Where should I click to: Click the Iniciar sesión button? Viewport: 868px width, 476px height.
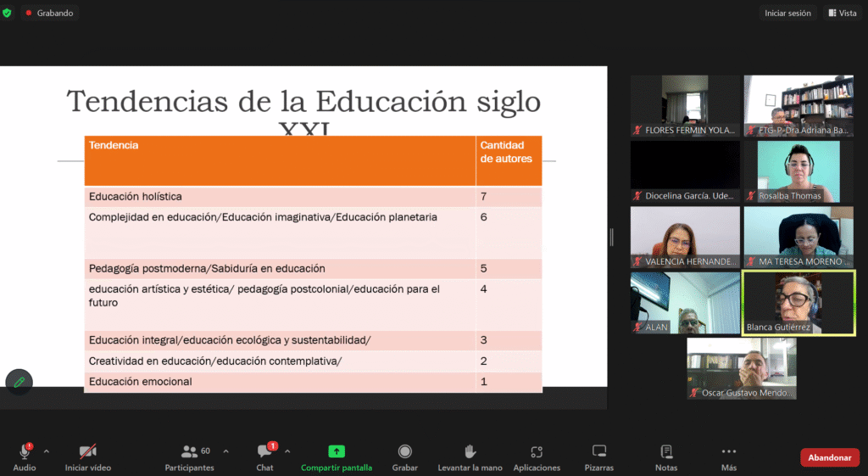coord(787,13)
